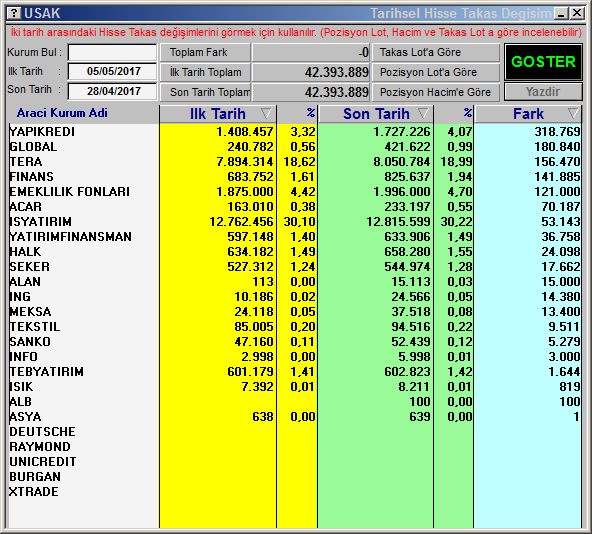Select the YATIRIMFINANSMAN row
Screen dimensions: 592x534
click(x=294, y=237)
